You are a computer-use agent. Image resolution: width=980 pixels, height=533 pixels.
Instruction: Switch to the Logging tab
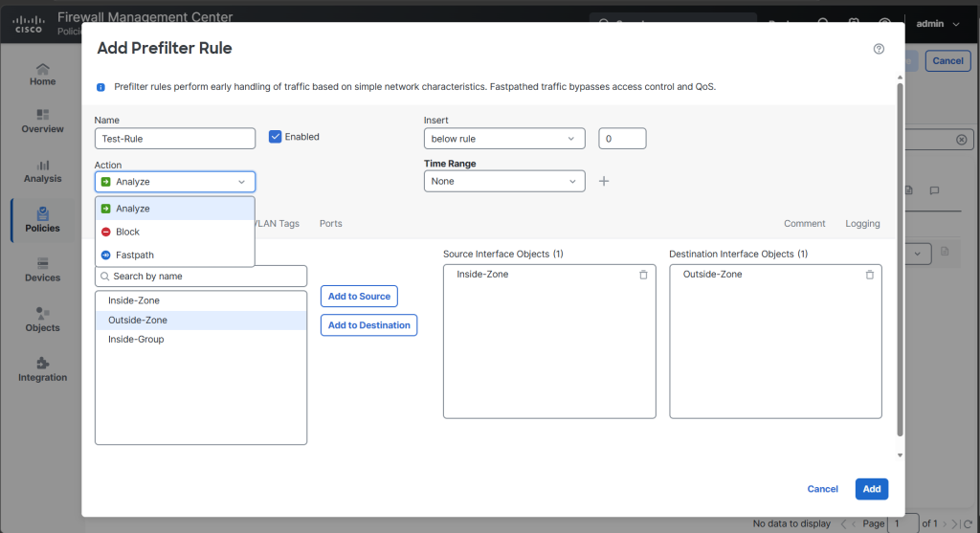pyautogui.click(x=862, y=224)
